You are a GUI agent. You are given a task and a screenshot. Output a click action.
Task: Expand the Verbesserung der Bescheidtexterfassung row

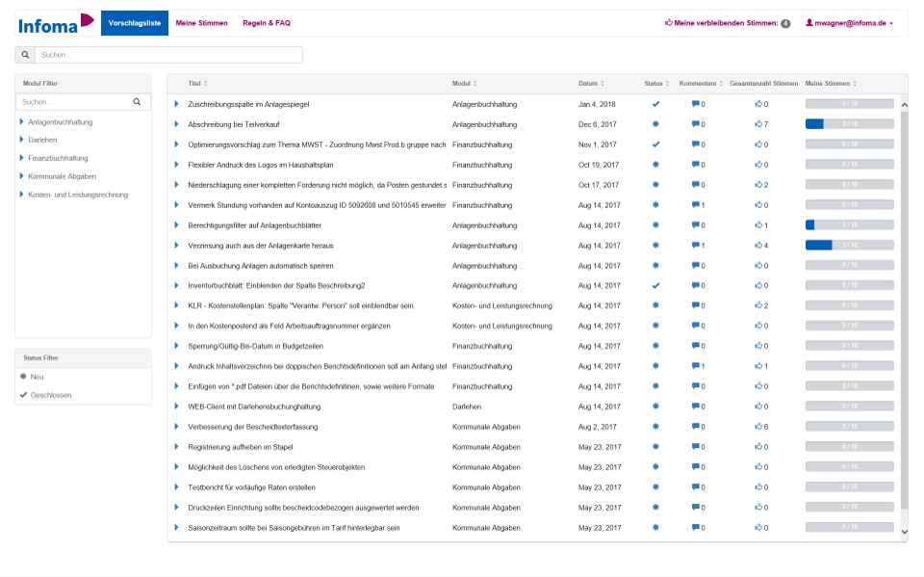(176, 427)
